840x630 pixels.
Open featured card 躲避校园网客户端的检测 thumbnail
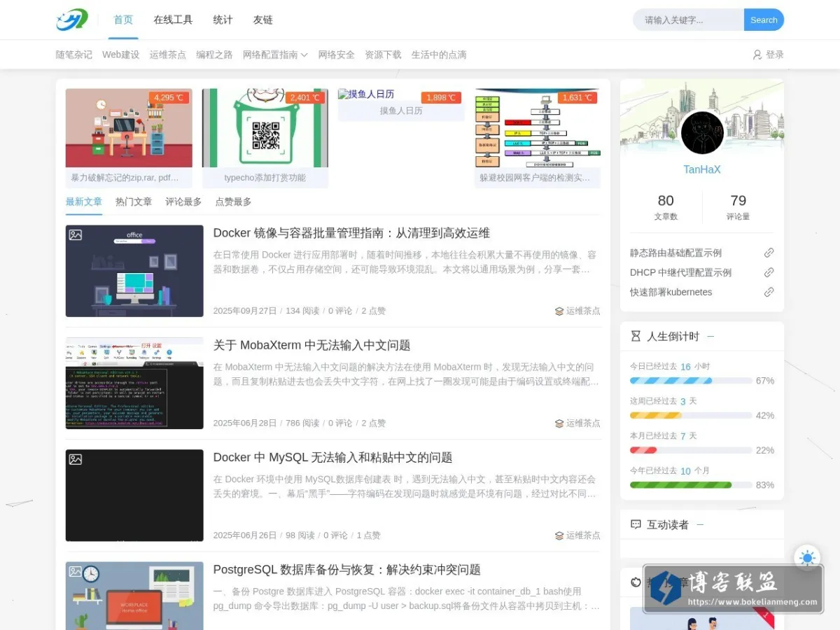[538, 128]
